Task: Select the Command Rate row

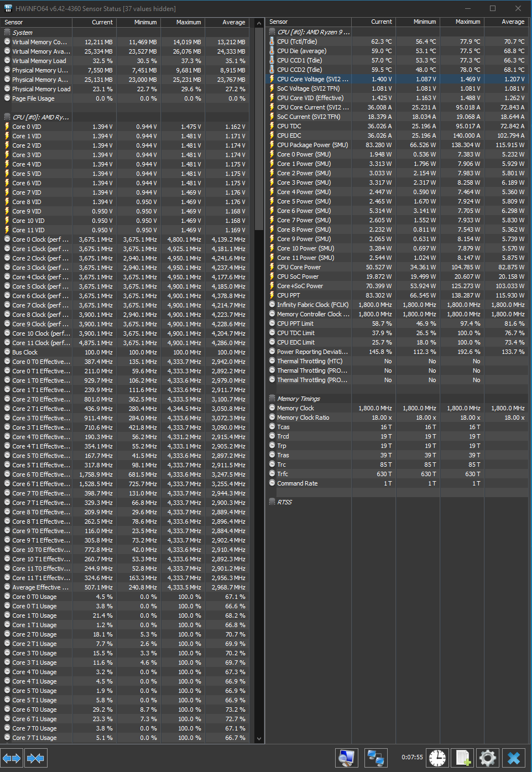Action: tap(397, 483)
